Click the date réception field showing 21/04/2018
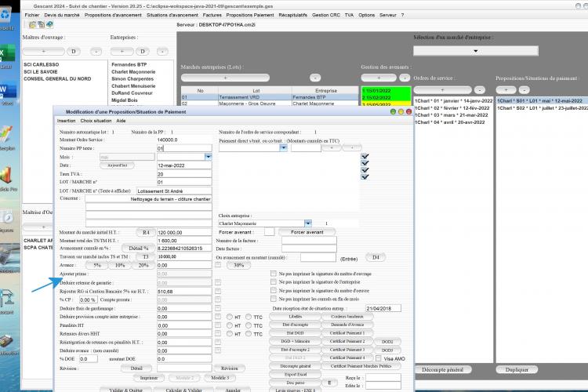Image resolution: width=588 pixels, height=392 pixels. pos(383,308)
